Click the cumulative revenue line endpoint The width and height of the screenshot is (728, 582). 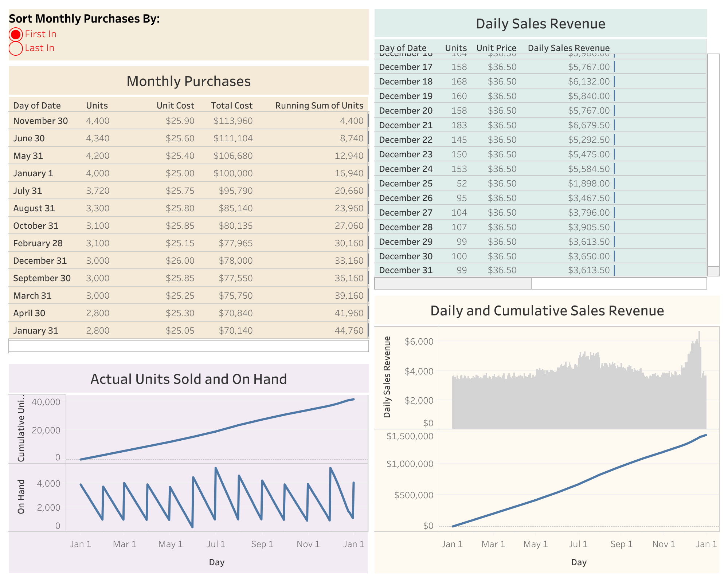click(706, 435)
